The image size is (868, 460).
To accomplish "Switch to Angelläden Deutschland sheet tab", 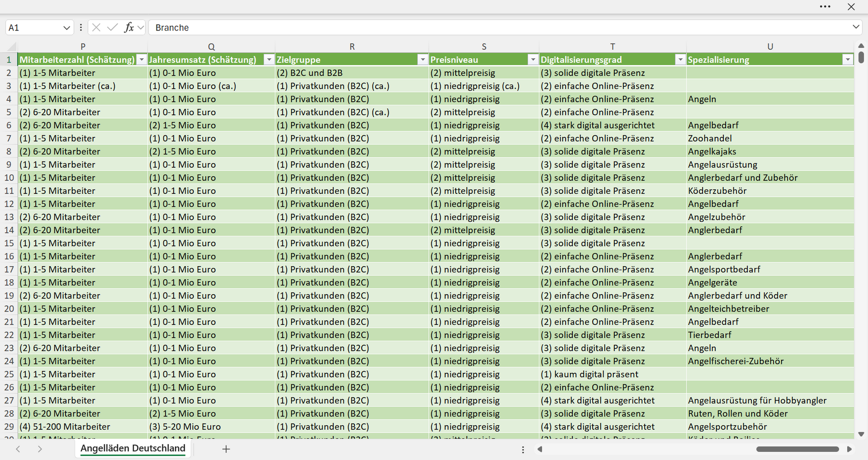I will pos(133,448).
